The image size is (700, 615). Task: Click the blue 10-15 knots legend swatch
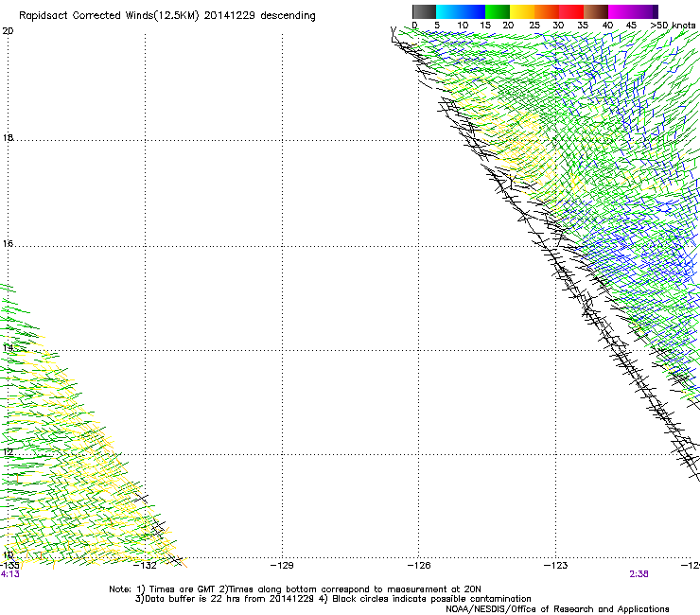(x=473, y=11)
